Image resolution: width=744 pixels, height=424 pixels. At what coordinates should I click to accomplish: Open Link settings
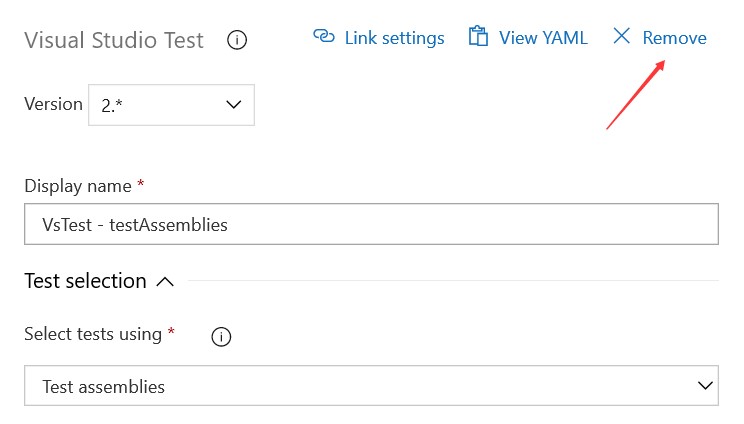tap(394, 38)
